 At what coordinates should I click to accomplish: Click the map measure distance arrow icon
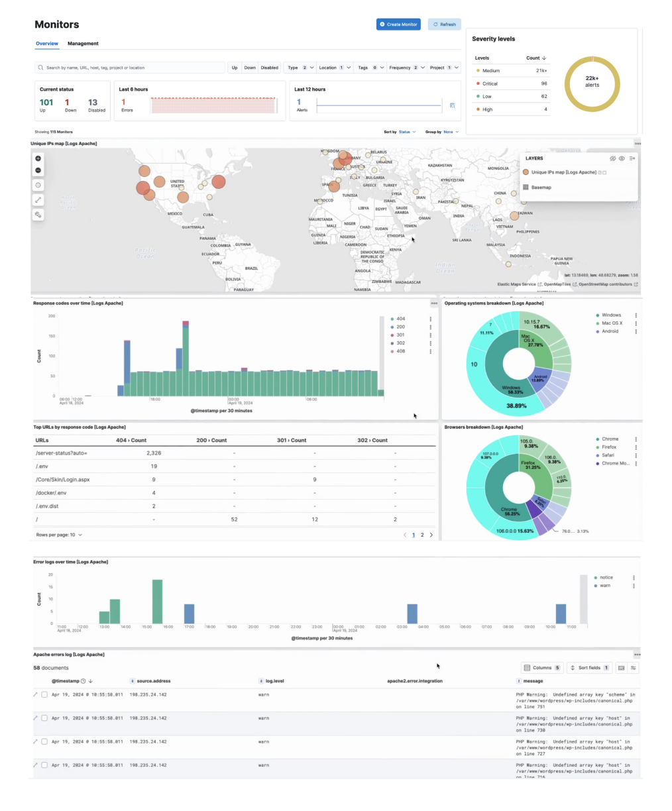[38, 200]
